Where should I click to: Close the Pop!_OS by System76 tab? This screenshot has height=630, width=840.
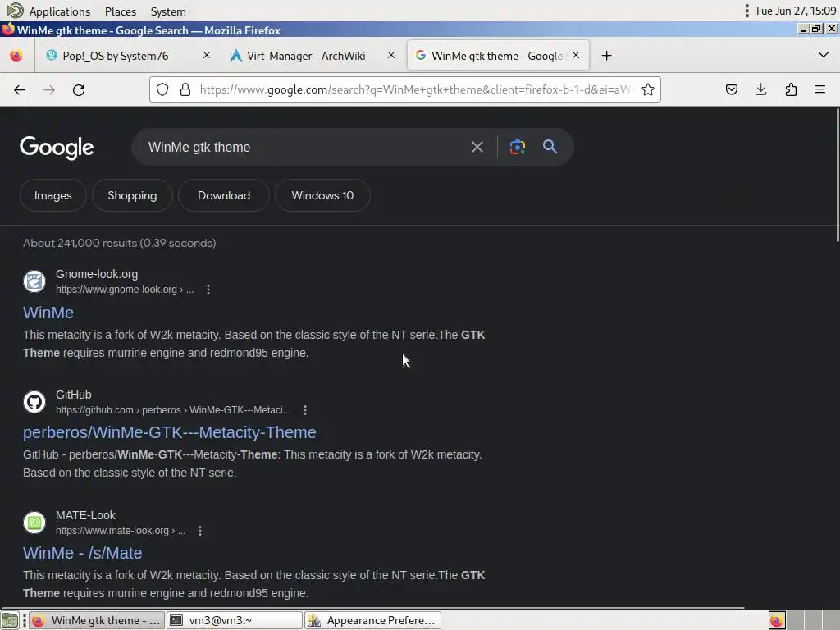(x=206, y=55)
